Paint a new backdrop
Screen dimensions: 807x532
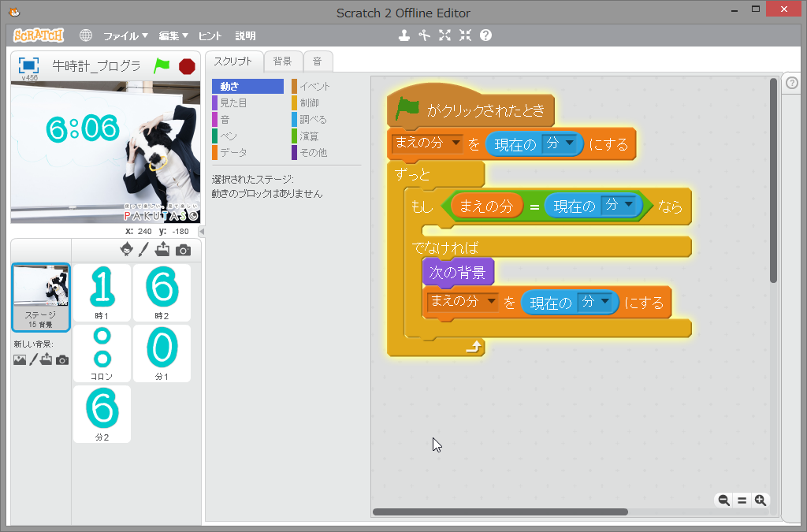pos(33,359)
